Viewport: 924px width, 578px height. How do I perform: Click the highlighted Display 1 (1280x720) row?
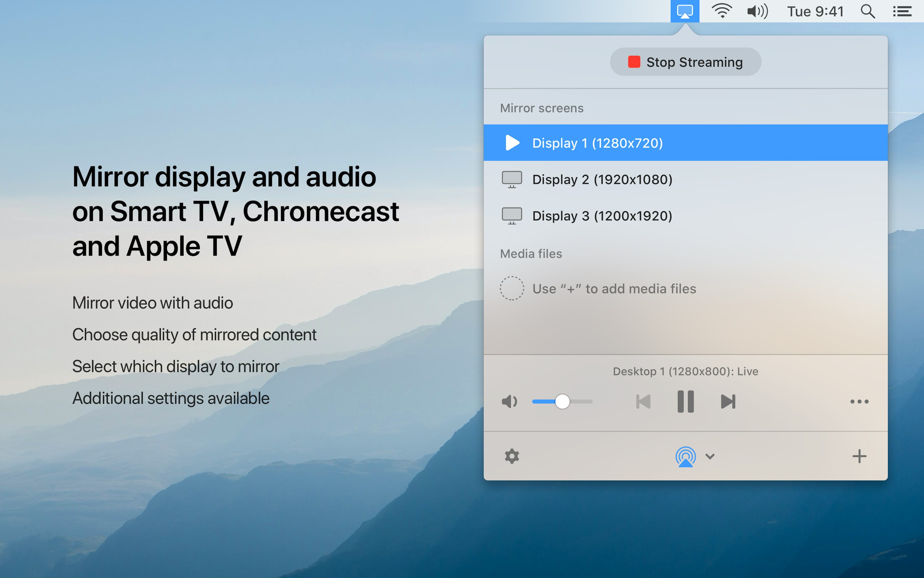685,142
